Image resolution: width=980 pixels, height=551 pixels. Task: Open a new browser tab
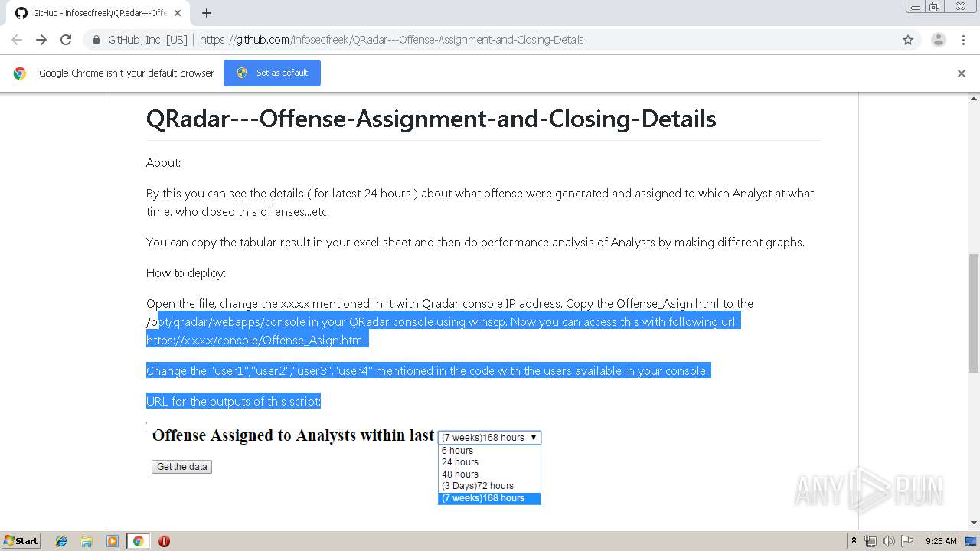click(x=207, y=13)
